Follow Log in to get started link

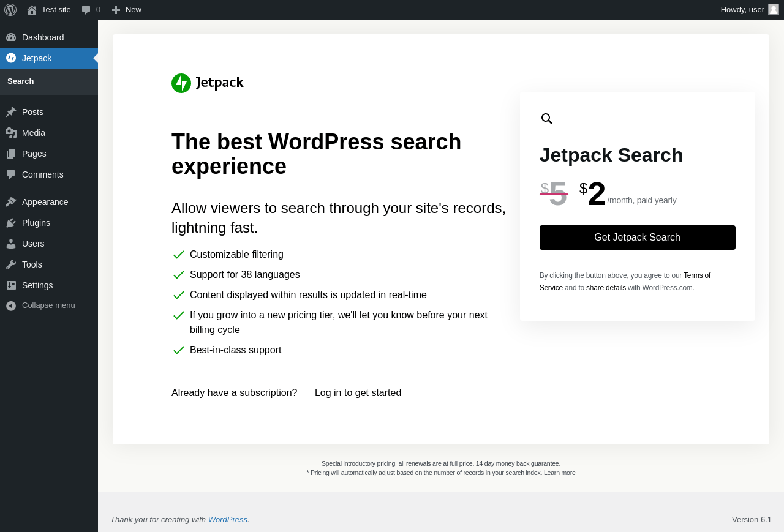[x=358, y=393]
